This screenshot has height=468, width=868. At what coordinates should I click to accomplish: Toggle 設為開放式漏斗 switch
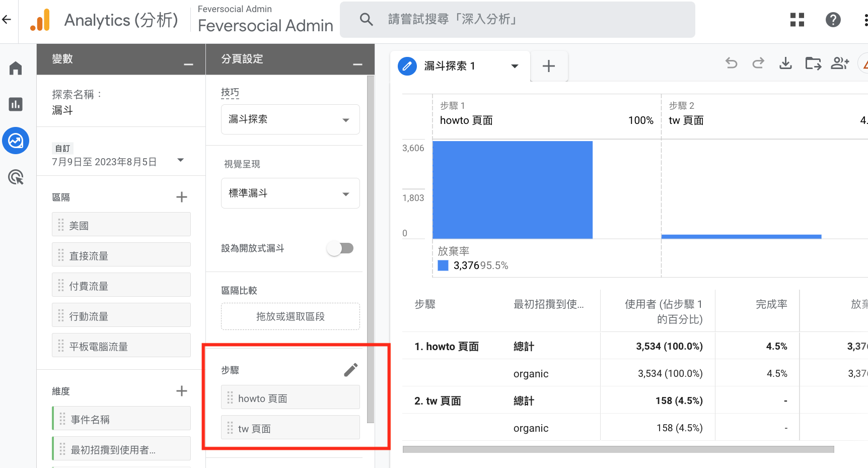pos(340,248)
